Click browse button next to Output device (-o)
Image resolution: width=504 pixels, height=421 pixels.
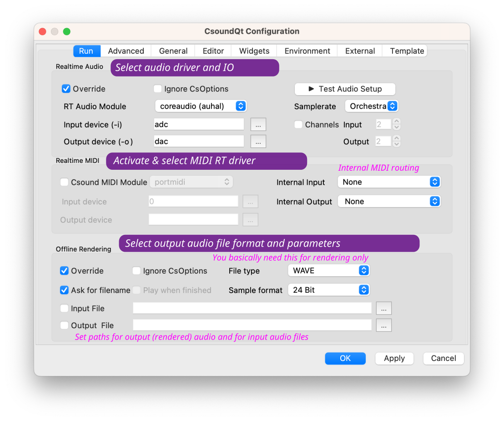[258, 142]
